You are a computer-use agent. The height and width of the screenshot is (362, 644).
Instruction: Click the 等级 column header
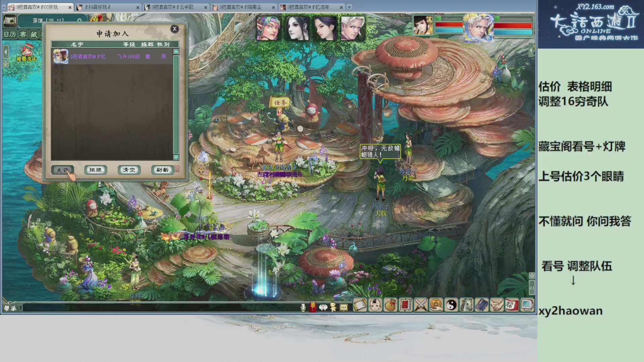point(129,44)
